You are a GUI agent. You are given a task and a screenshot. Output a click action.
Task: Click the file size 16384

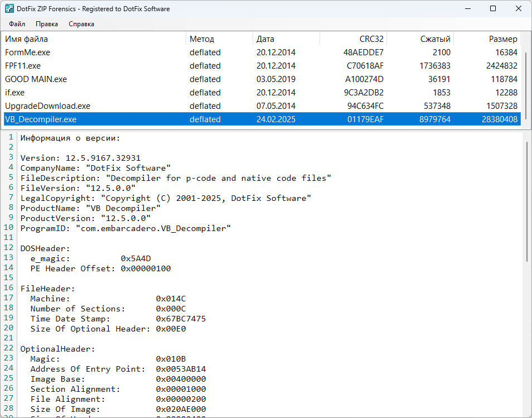pyautogui.click(x=506, y=52)
